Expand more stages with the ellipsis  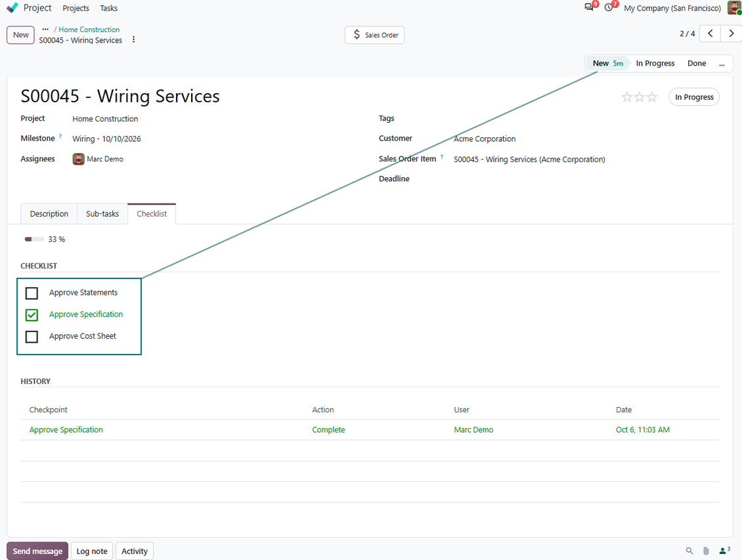tap(722, 64)
